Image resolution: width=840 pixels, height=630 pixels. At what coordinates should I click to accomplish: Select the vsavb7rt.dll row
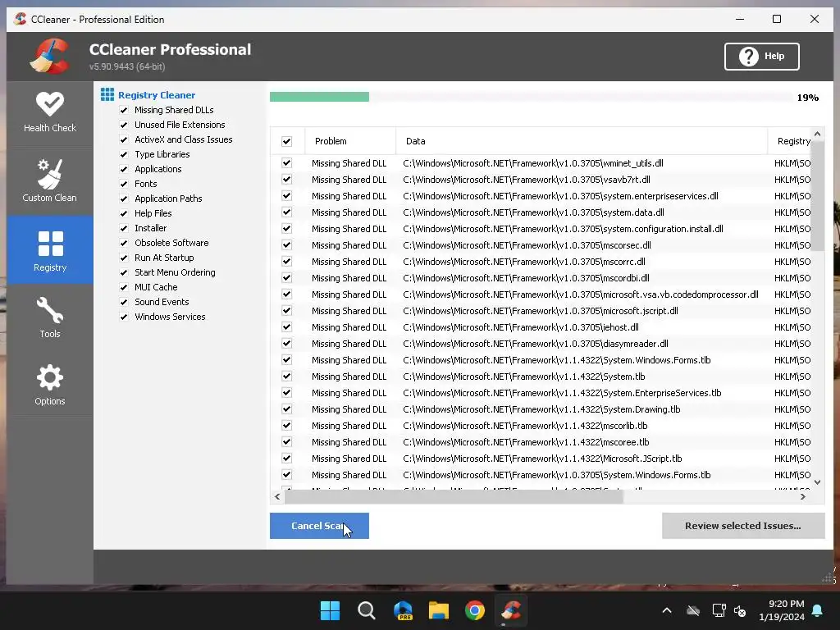(541, 180)
